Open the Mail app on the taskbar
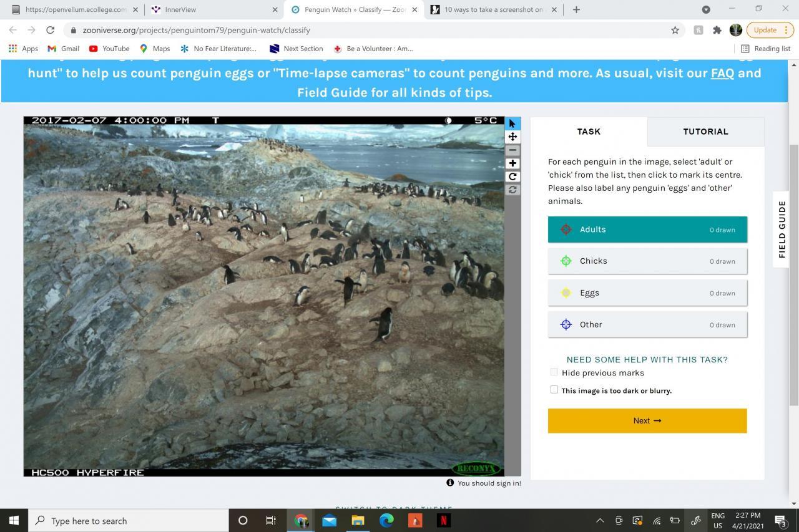The height and width of the screenshot is (532, 799). pyautogui.click(x=329, y=520)
